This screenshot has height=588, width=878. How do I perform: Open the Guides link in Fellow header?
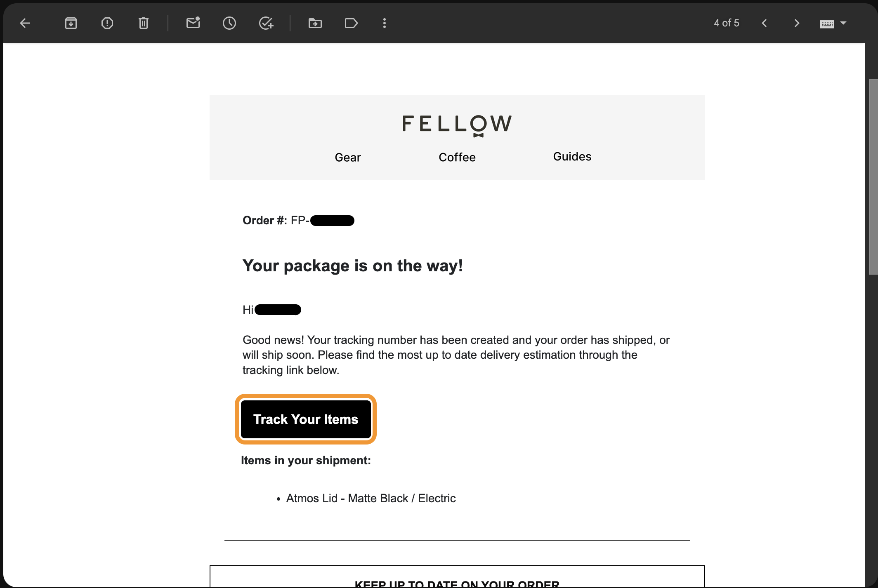[572, 157]
